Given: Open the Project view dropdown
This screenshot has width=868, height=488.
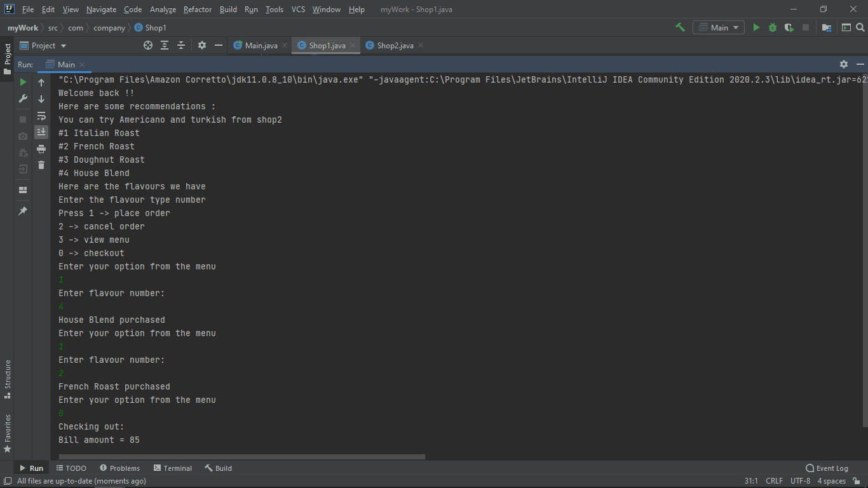Looking at the screenshot, I should click(43, 45).
